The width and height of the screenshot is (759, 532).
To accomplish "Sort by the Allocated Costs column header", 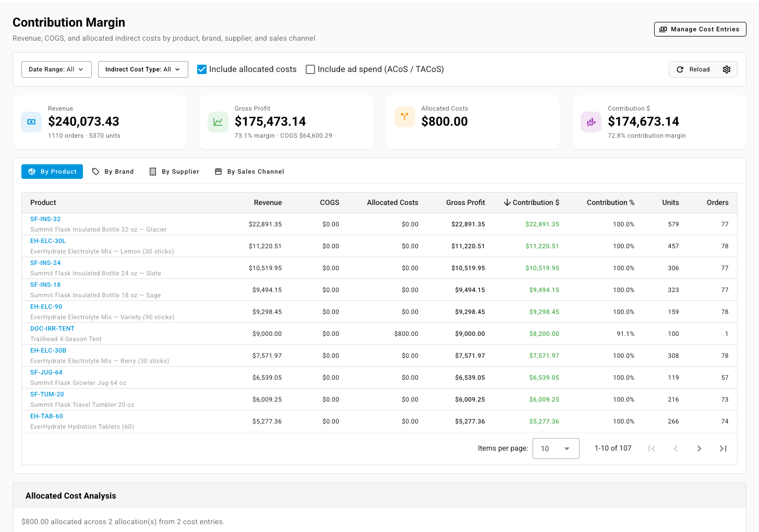I will coord(392,202).
